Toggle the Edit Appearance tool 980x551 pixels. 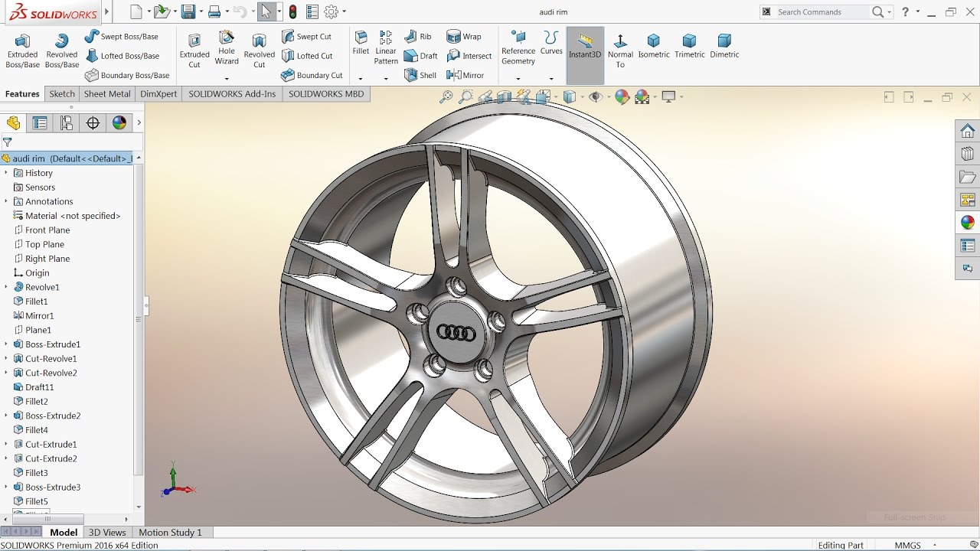click(622, 96)
